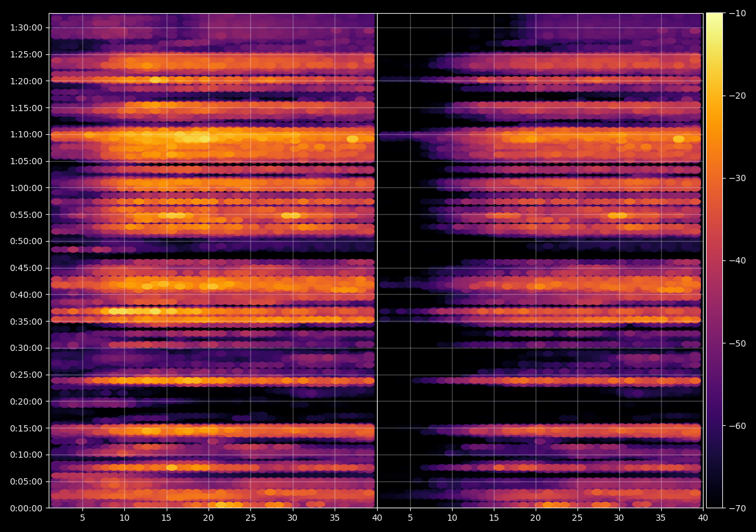Image resolution: width=756 pixels, height=532 pixels.
Task: Click the −70 colorbar tick label
Action: [x=737, y=508]
